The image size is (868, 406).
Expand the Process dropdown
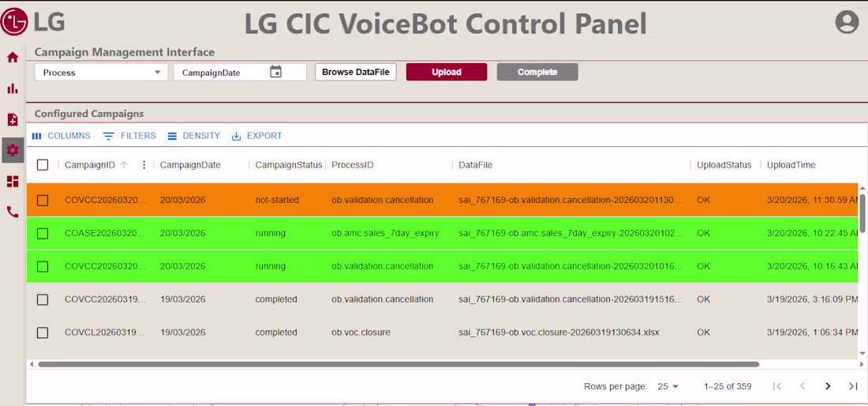point(101,73)
